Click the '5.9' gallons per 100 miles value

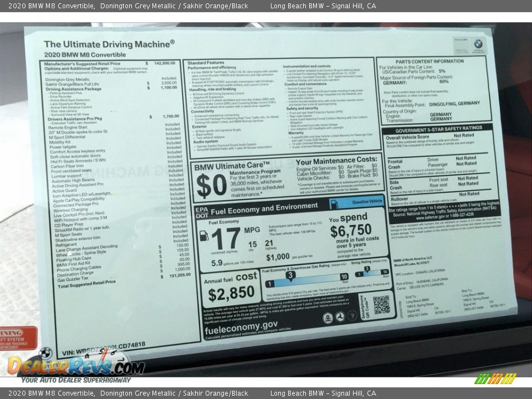[x=217, y=263]
